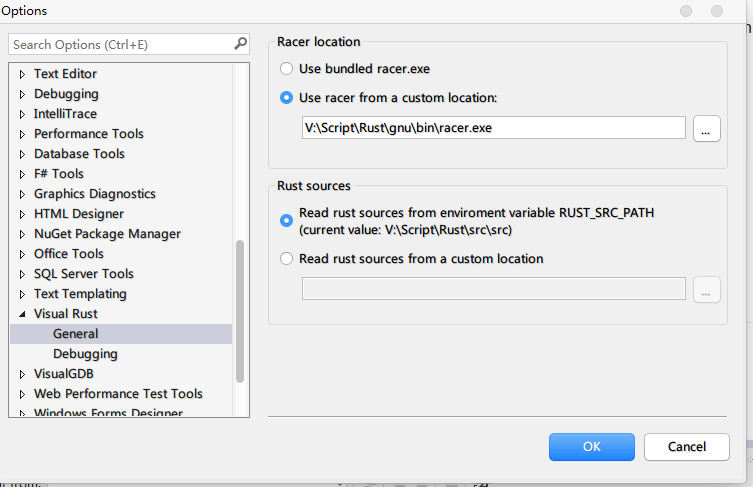Click the OK button

pyautogui.click(x=591, y=447)
